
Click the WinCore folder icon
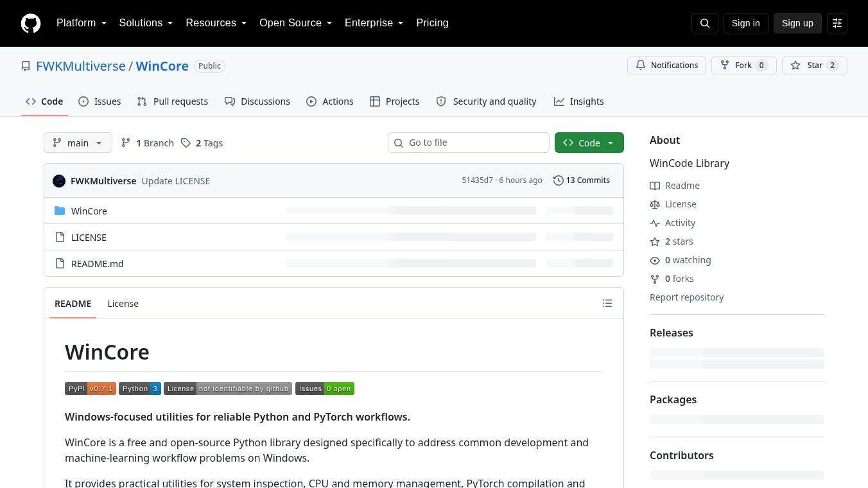tap(60, 211)
